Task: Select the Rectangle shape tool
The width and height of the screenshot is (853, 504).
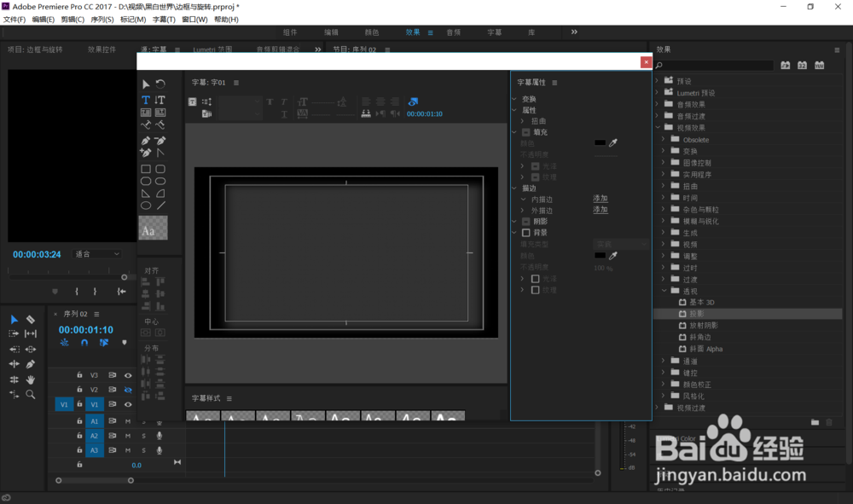Action: [146, 169]
